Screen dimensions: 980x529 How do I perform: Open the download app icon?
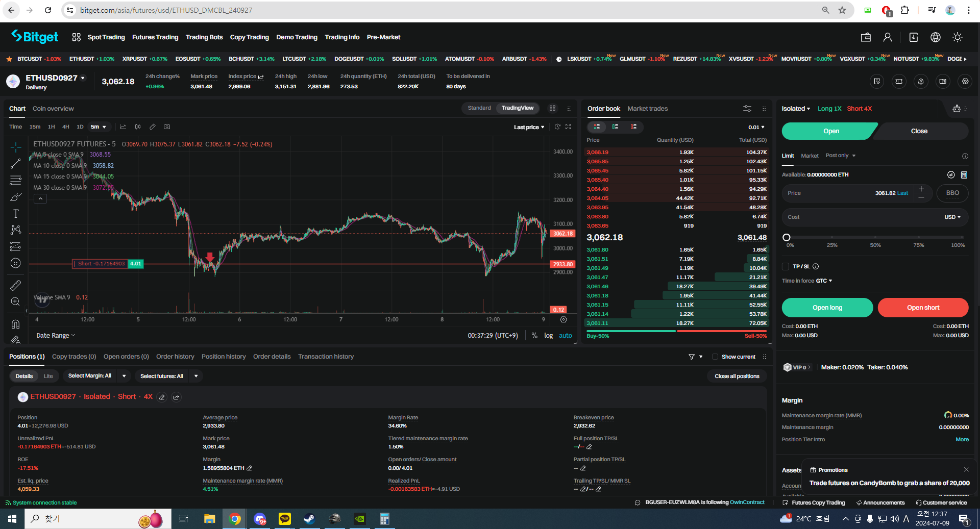point(914,37)
